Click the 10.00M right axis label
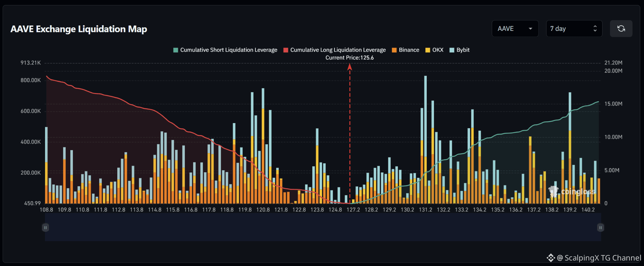The height and width of the screenshot is (266, 644). 613,137
